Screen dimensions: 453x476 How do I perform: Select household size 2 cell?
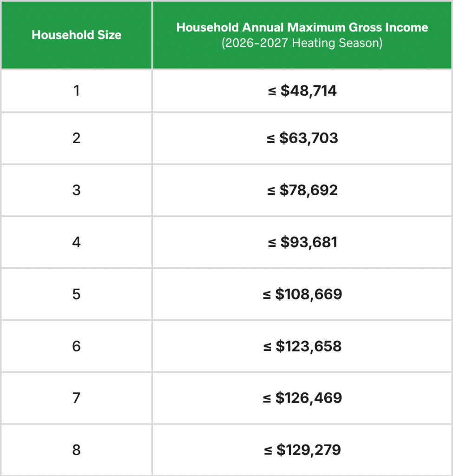pos(77,138)
